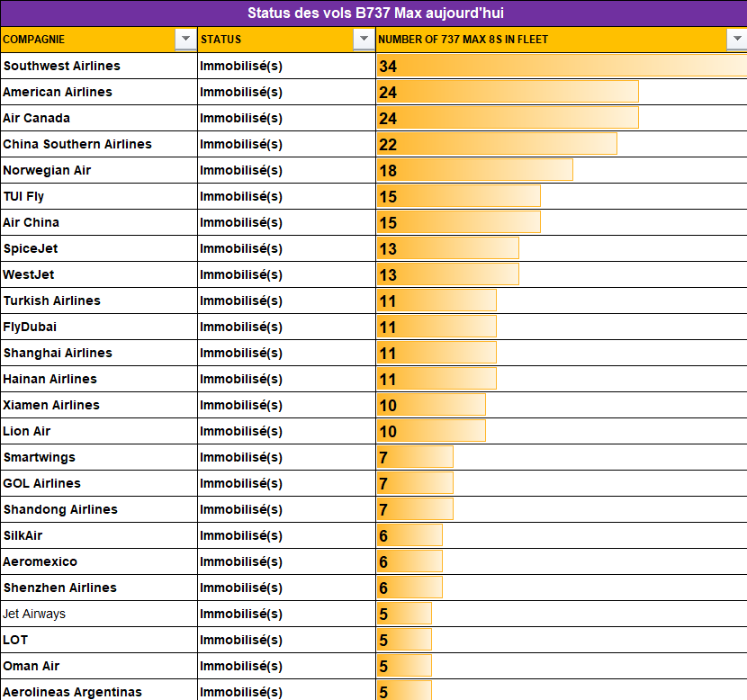Select the Shenzhen Airlines cell
The width and height of the screenshot is (747, 700).
(99, 588)
